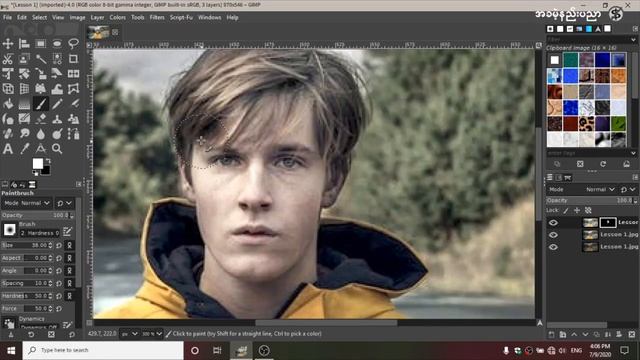Viewport: 640px width, 360px height.
Task: Select the Rectangle Select tool
Action: (40, 43)
